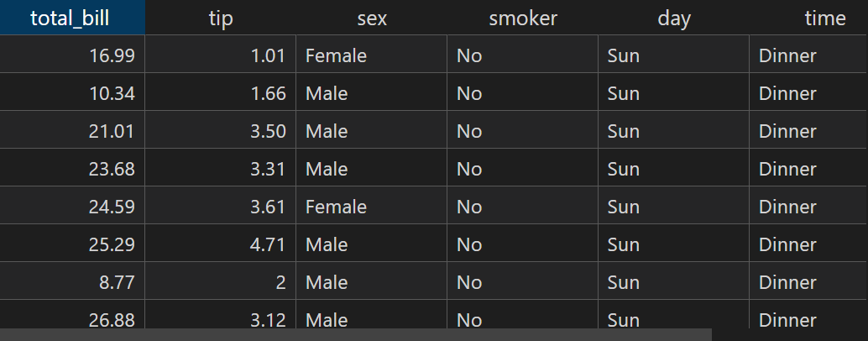Image resolution: width=868 pixels, height=341 pixels.
Task: Select the day column header
Action: click(x=674, y=18)
